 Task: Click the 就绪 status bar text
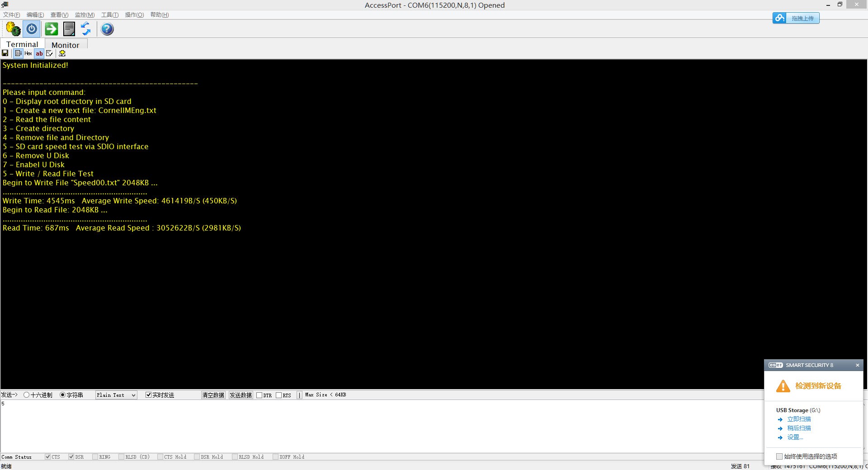[6, 466]
